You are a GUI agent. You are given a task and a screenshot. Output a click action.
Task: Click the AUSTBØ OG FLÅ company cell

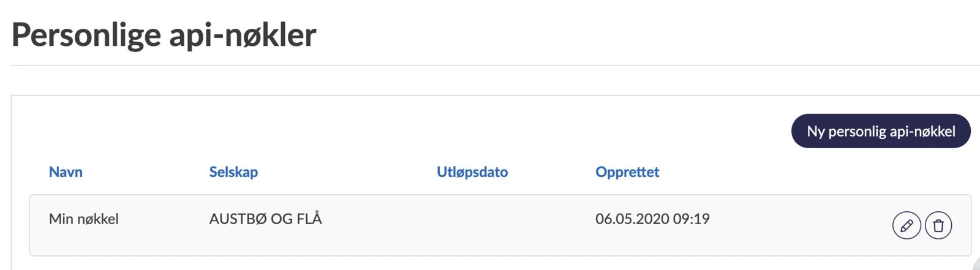[265, 219]
